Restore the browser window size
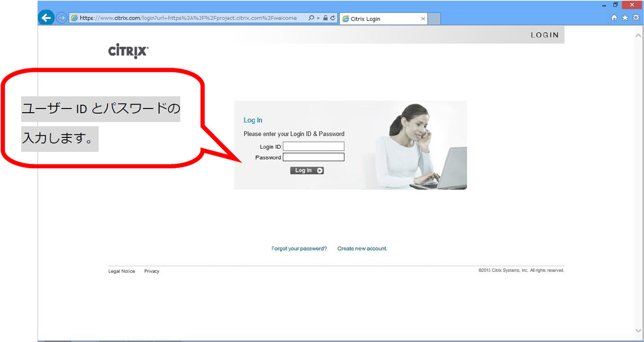The width and height of the screenshot is (644, 342). [x=616, y=5]
